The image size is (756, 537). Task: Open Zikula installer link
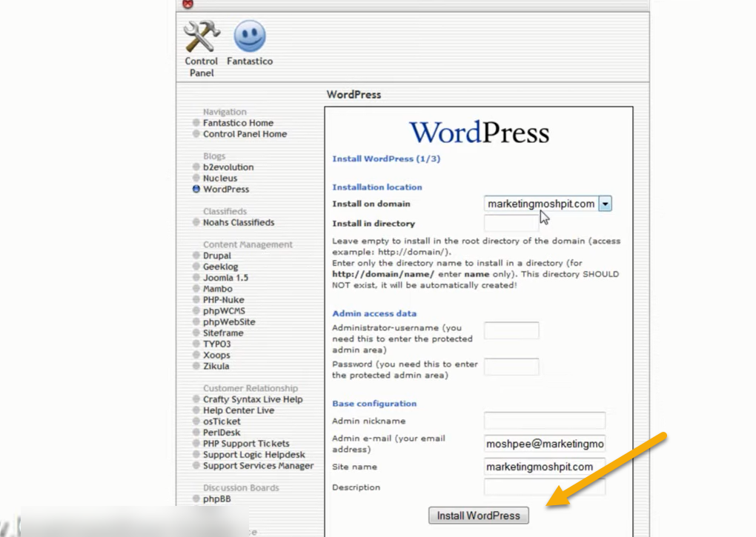point(216,367)
